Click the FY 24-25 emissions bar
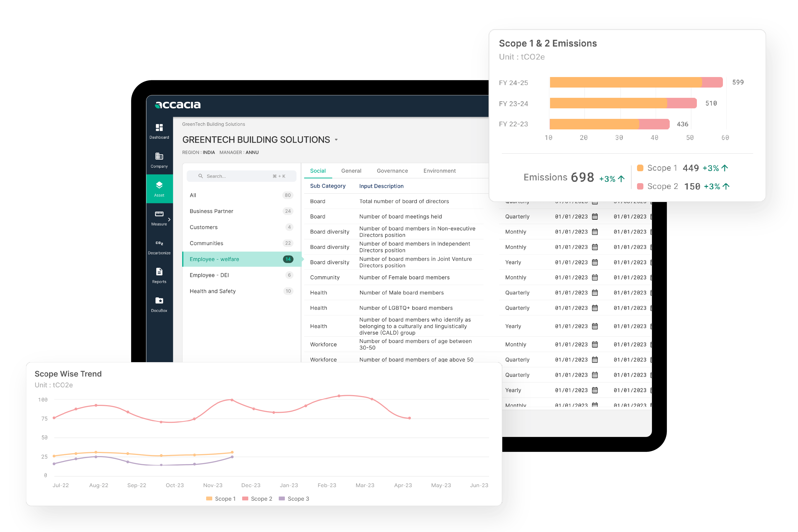The image size is (798, 532). 636,83
